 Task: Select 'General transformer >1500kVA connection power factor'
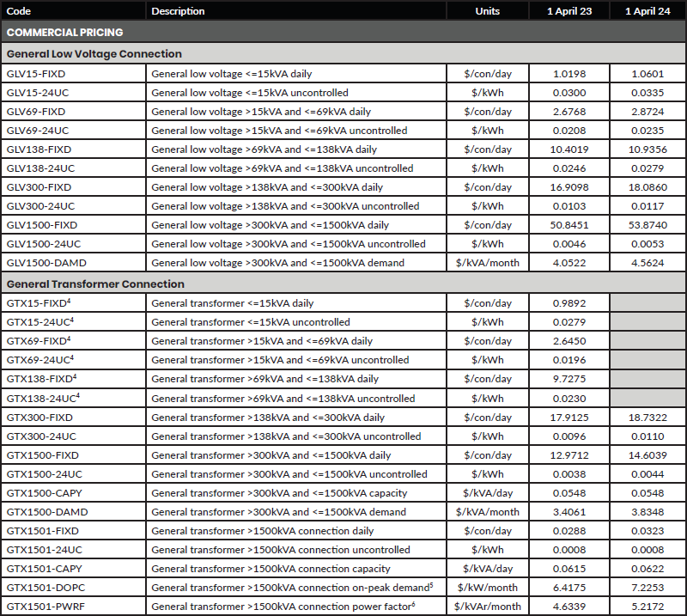click(282, 607)
